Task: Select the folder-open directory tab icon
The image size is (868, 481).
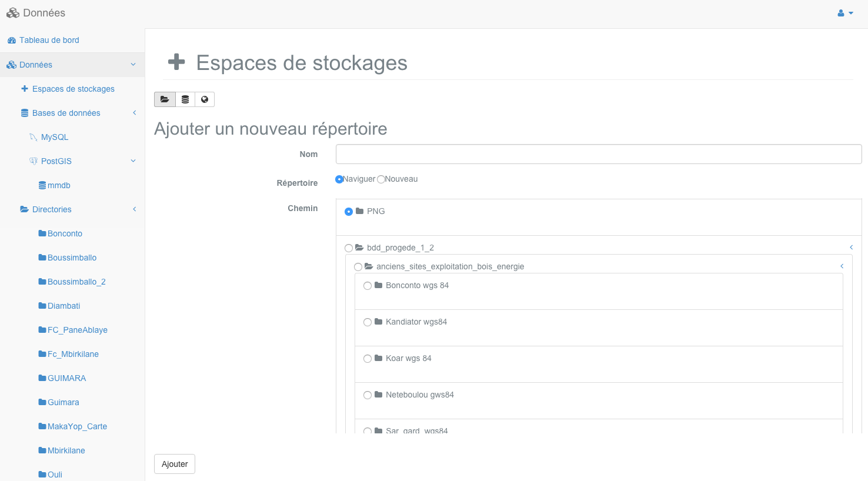Action: point(165,99)
